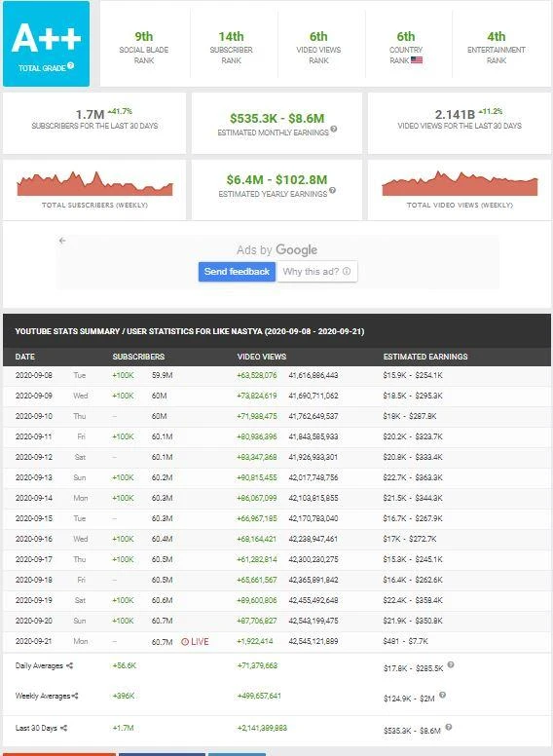The height and width of the screenshot is (756, 553).
Task: Click views gain +71,988,475
Action: click(257, 416)
